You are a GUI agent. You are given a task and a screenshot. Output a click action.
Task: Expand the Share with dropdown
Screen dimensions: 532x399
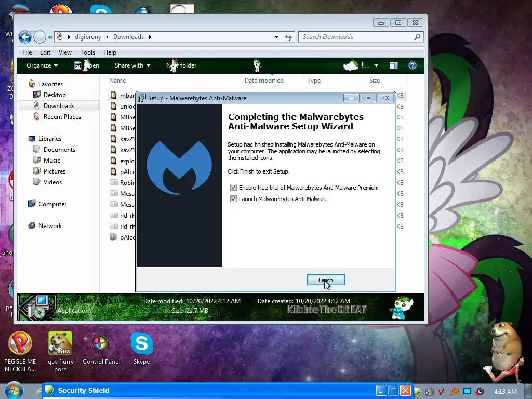(132, 65)
